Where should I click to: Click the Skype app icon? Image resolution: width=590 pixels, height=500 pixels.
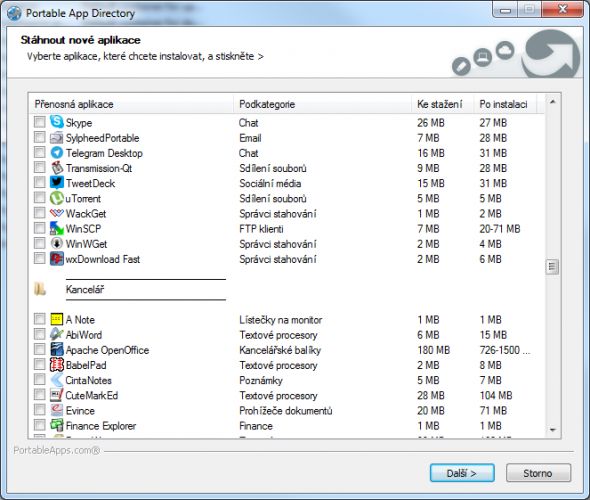click(x=56, y=122)
